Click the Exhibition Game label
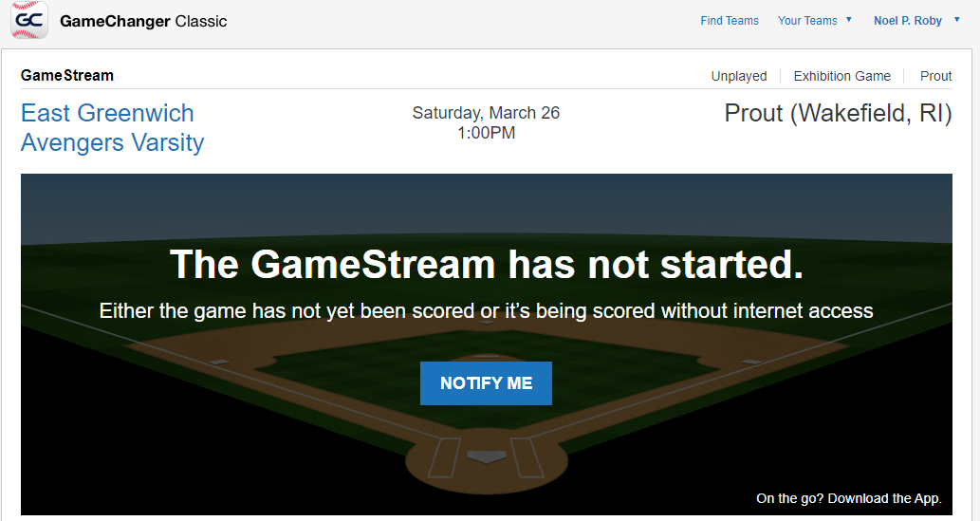This screenshot has height=521, width=980. [x=841, y=76]
